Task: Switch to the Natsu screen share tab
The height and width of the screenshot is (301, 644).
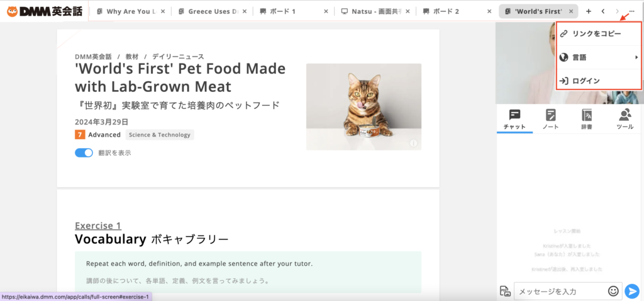Action: [x=374, y=11]
